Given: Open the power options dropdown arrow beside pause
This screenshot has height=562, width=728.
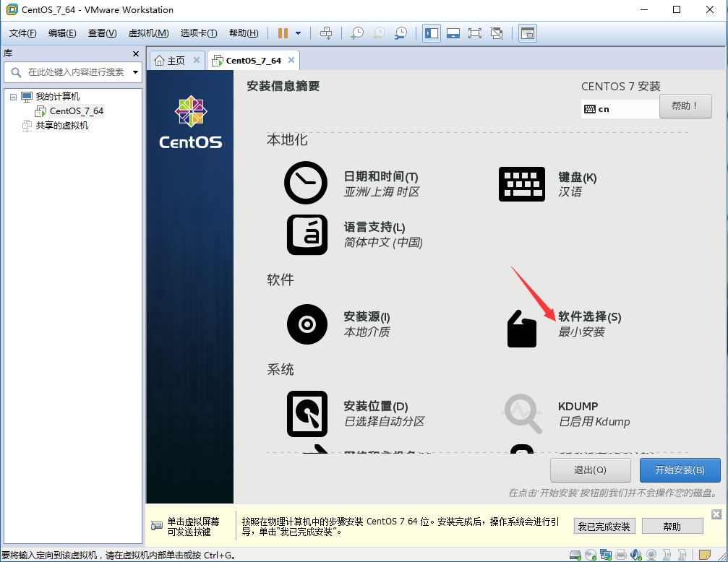Looking at the screenshot, I should (298, 33).
